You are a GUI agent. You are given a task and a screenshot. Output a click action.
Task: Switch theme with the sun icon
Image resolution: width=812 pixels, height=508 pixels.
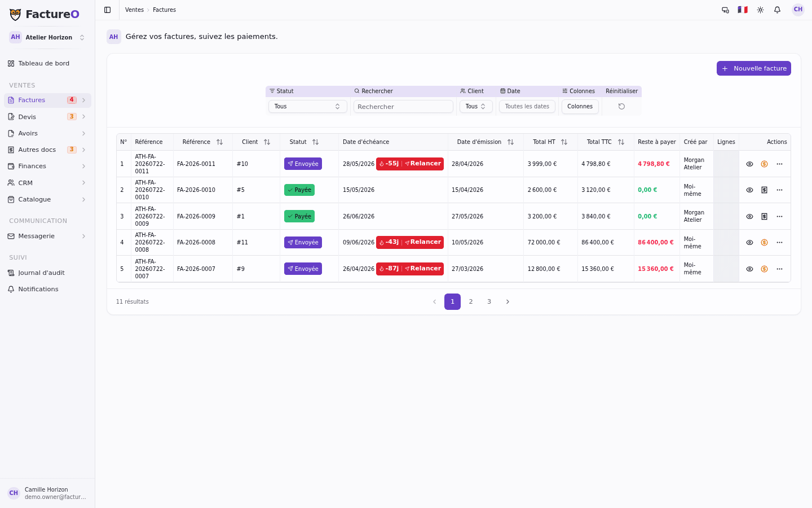tap(760, 10)
